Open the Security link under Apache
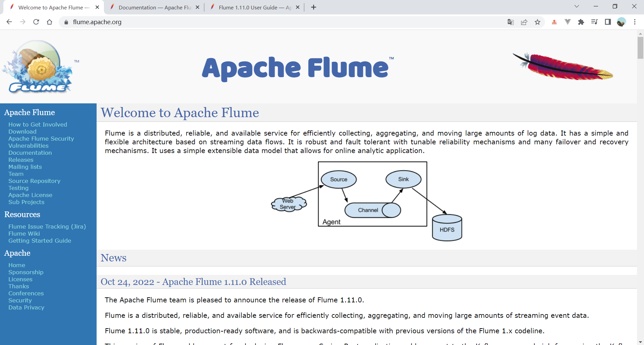Image resolution: width=644 pixels, height=345 pixels. coord(20,300)
